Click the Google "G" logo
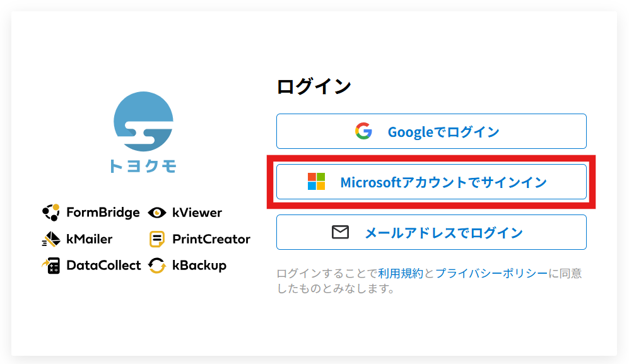 tap(363, 131)
